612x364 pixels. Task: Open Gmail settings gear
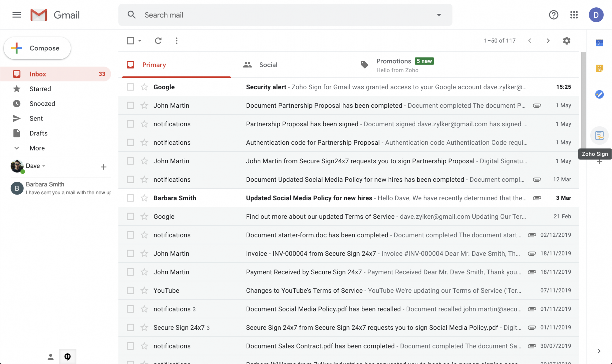566,40
